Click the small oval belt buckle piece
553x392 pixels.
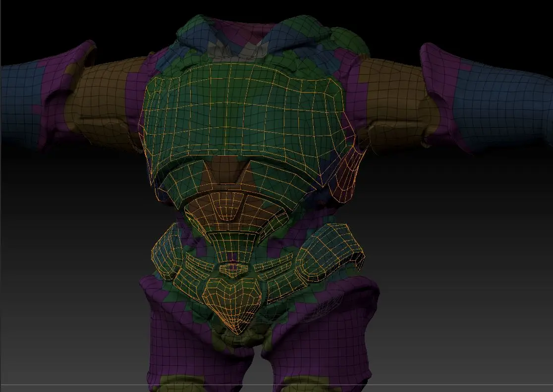point(233,270)
